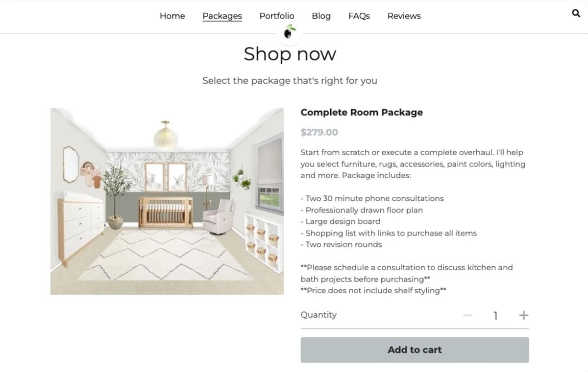Select the $279.00 price text

319,132
